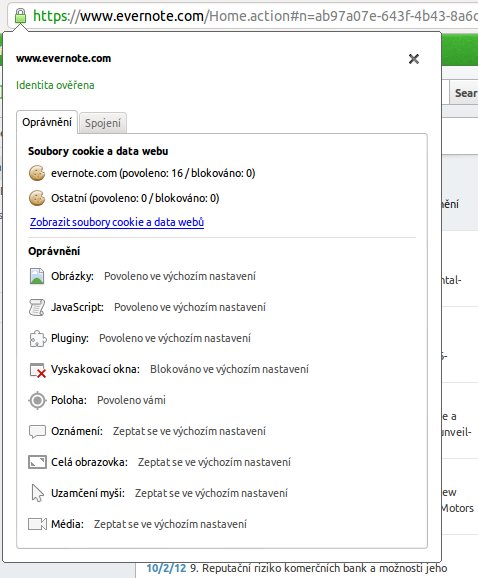Open the 10/2/12 note date link
478x578 pixels.
point(166,568)
